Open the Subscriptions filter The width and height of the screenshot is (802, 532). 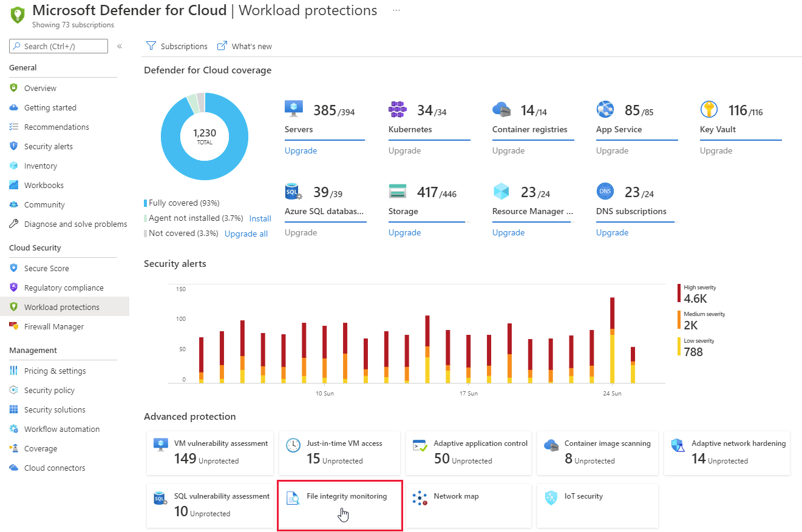(177, 46)
